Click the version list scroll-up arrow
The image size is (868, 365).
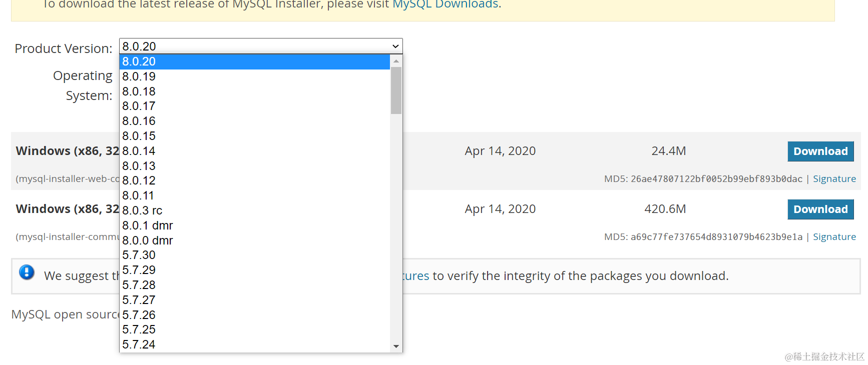pyautogui.click(x=396, y=61)
